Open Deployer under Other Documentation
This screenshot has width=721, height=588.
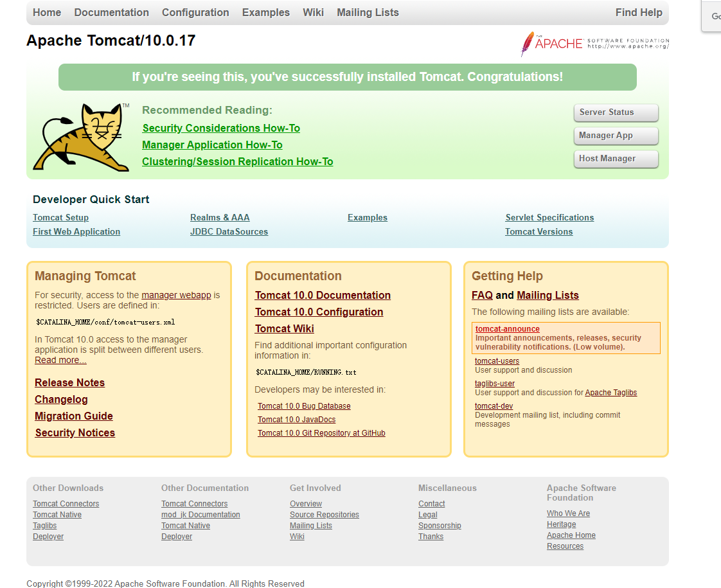point(177,537)
